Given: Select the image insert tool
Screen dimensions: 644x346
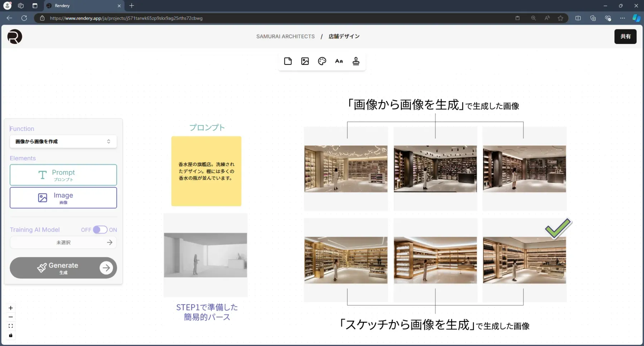Looking at the screenshot, I should pyautogui.click(x=305, y=61).
